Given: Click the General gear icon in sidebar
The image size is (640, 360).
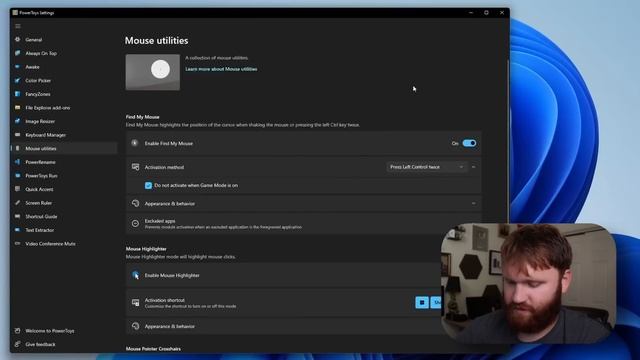Looking at the screenshot, I should 18,40.
